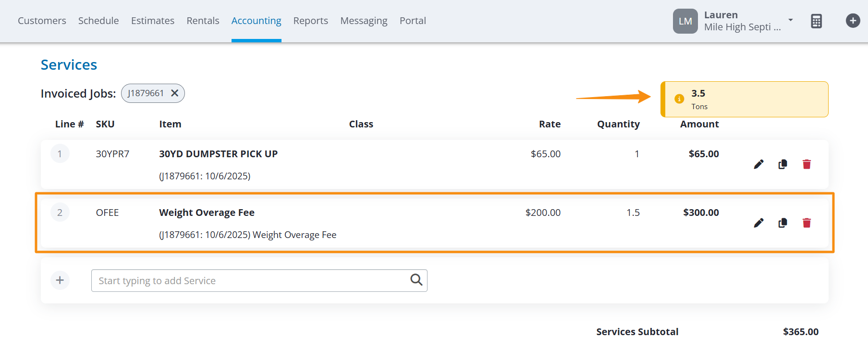Open the Customers menu

point(42,21)
